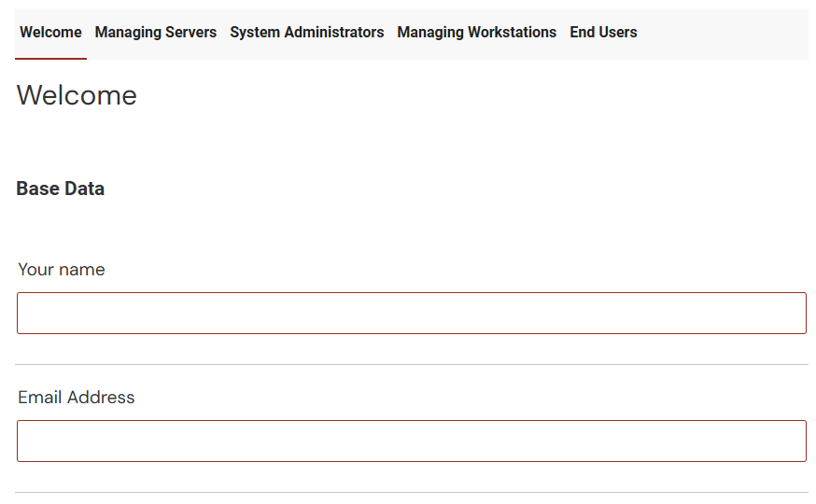Click the active Welcome tab
816x504 pixels.
[x=50, y=33]
